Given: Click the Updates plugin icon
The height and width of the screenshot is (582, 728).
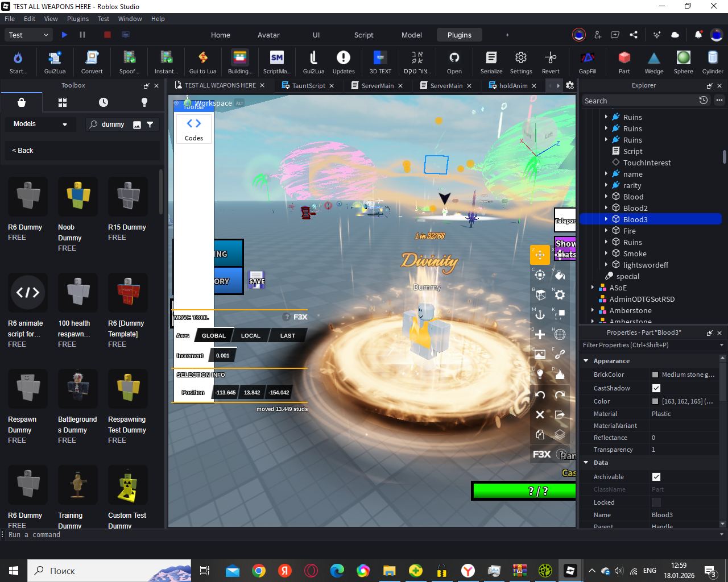Looking at the screenshot, I should (x=344, y=62).
